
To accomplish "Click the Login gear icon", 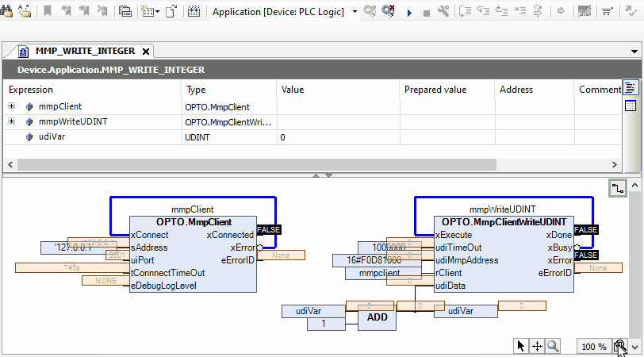I will pos(370,11).
